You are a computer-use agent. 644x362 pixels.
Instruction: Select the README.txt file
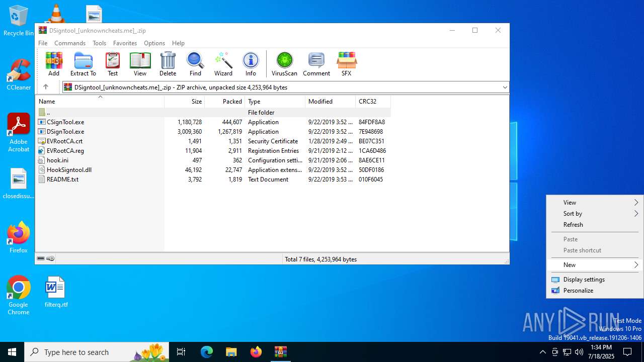tap(62, 179)
